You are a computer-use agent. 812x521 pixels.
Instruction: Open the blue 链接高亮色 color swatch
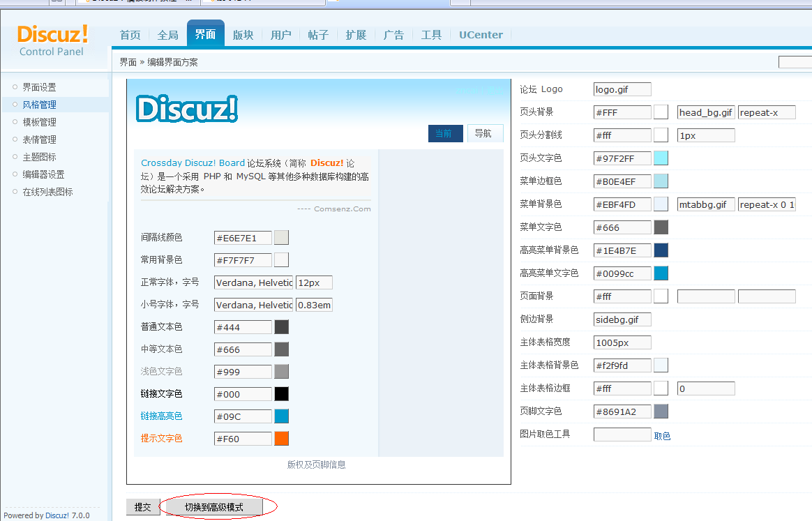point(281,416)
